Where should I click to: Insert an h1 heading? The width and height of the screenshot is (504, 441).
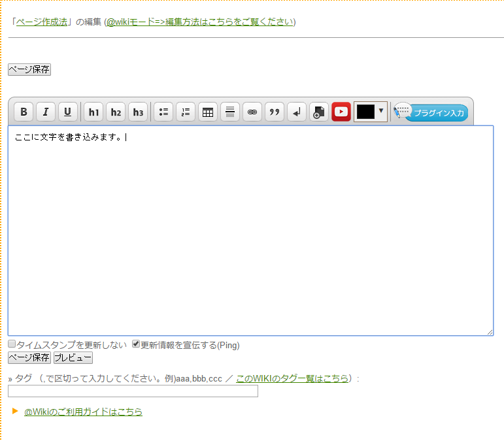click(x=93, y=112)
